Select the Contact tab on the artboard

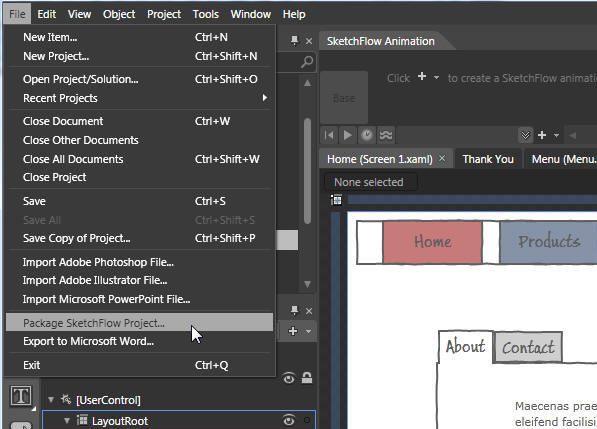[528, 347]
